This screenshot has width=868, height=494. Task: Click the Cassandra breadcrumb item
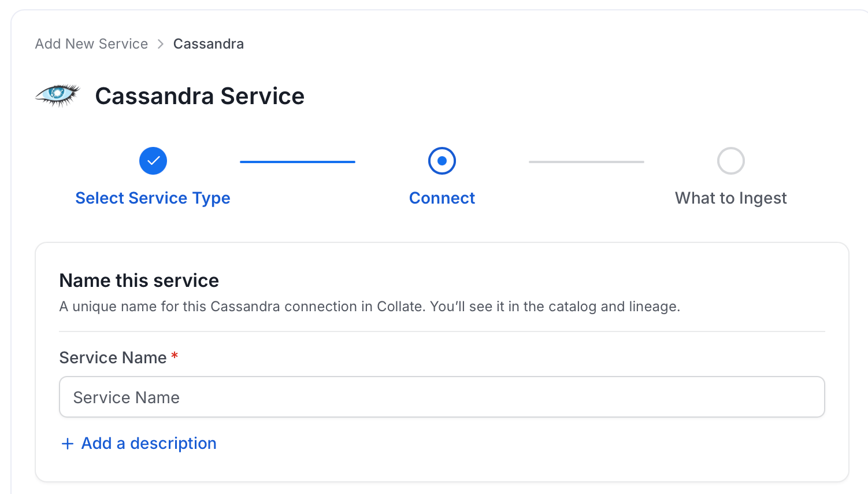click(208, 44)
